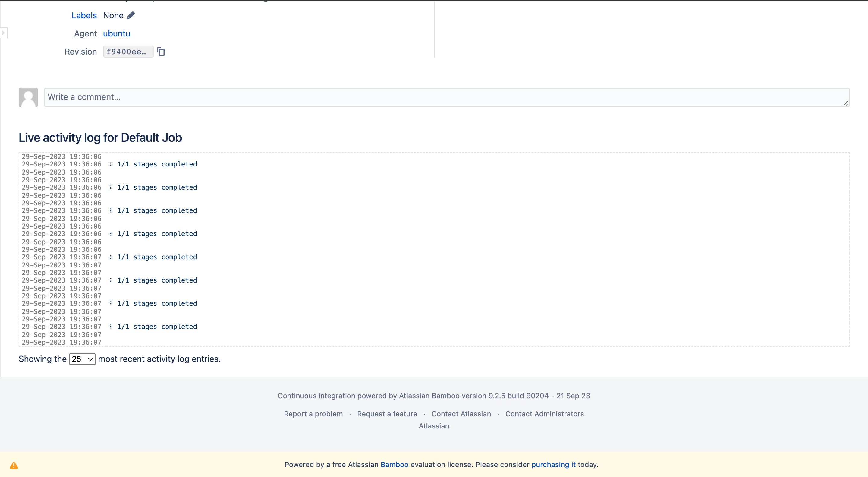
Task: Open the Contact Atlassian link
Action: (461, 414)
